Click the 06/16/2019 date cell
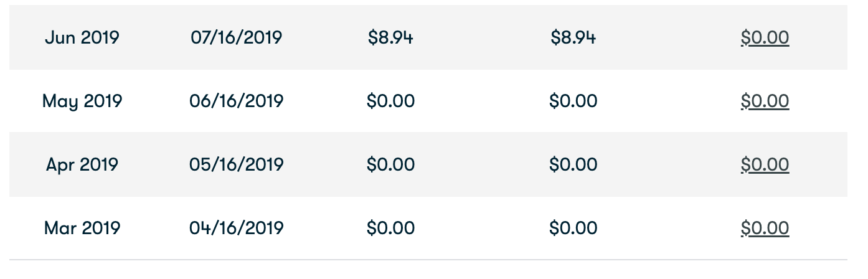 point(237,101)
